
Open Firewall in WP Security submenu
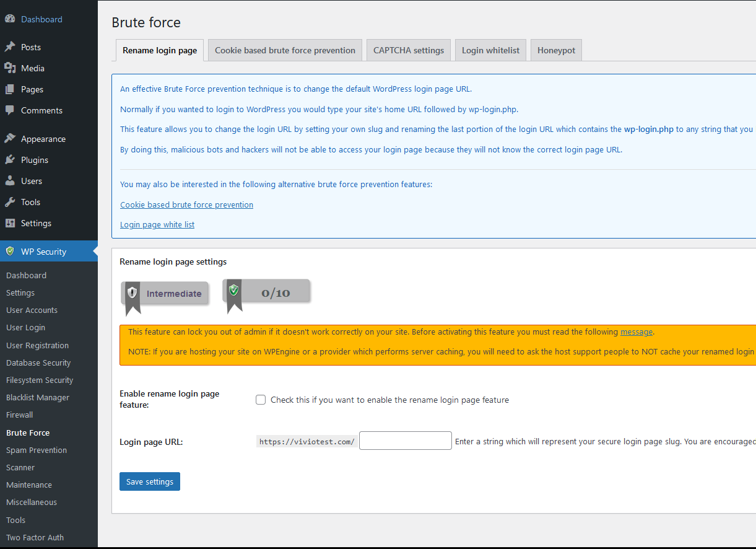pyautogui.click(x=20, y=415)
